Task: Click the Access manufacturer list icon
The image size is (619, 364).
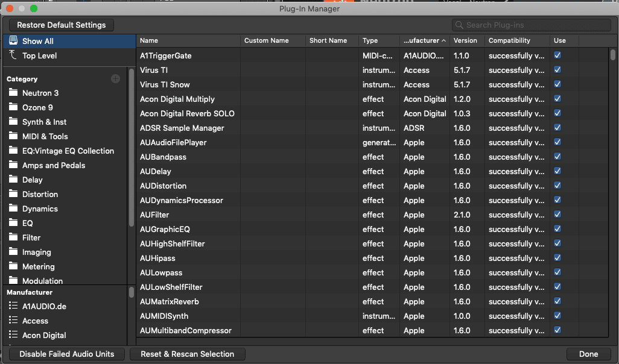Action: [x=13, y=320]
